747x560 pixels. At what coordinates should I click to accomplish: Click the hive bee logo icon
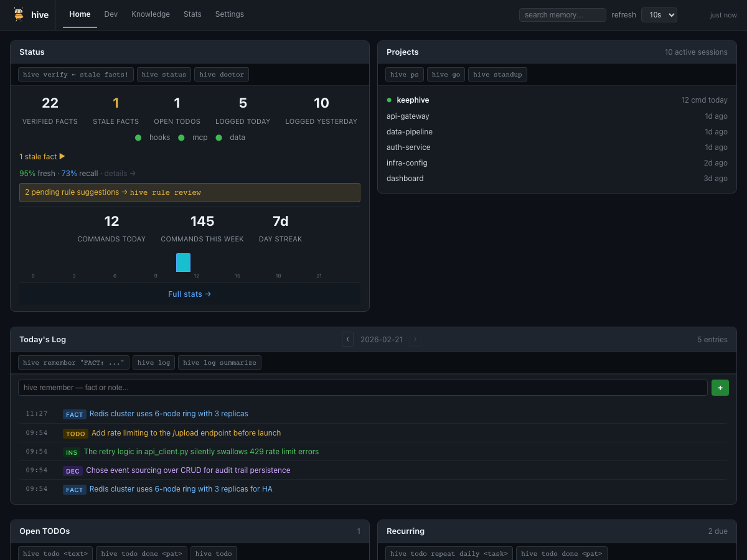(19, 14)
